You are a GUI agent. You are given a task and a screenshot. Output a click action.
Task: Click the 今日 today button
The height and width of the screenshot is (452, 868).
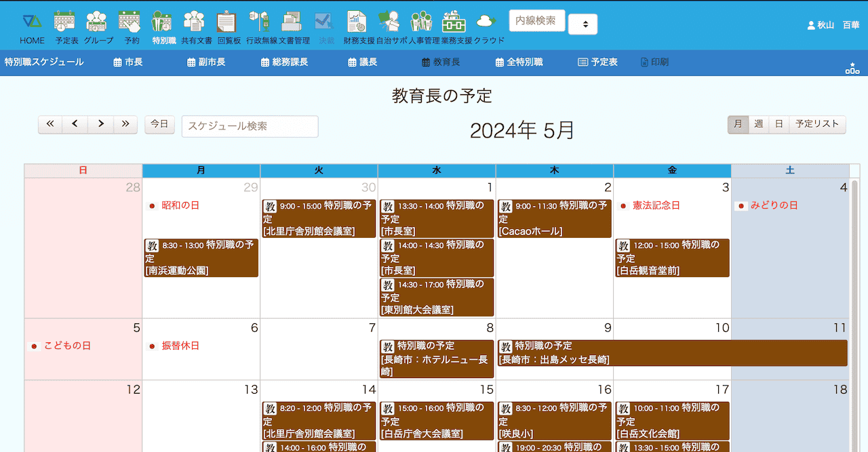pyautogui.click(x=159, y=124)
